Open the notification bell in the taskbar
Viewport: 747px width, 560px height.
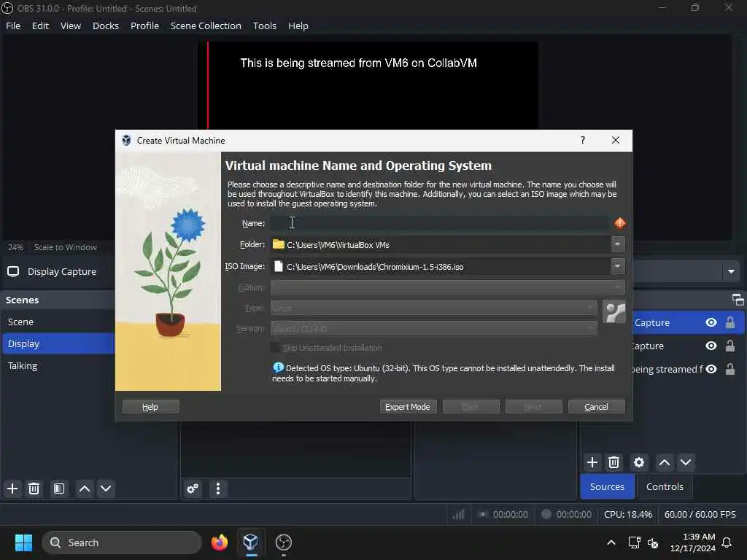coord(727,542)
